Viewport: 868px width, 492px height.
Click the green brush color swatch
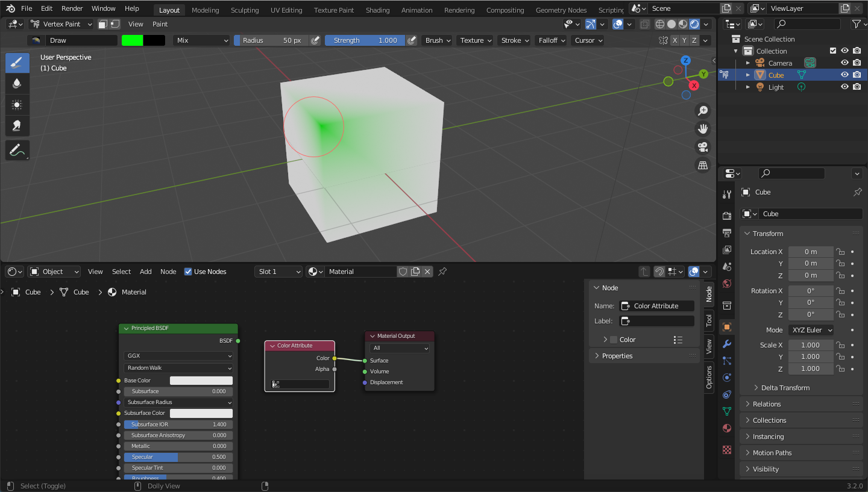click(x=133, y=40)
